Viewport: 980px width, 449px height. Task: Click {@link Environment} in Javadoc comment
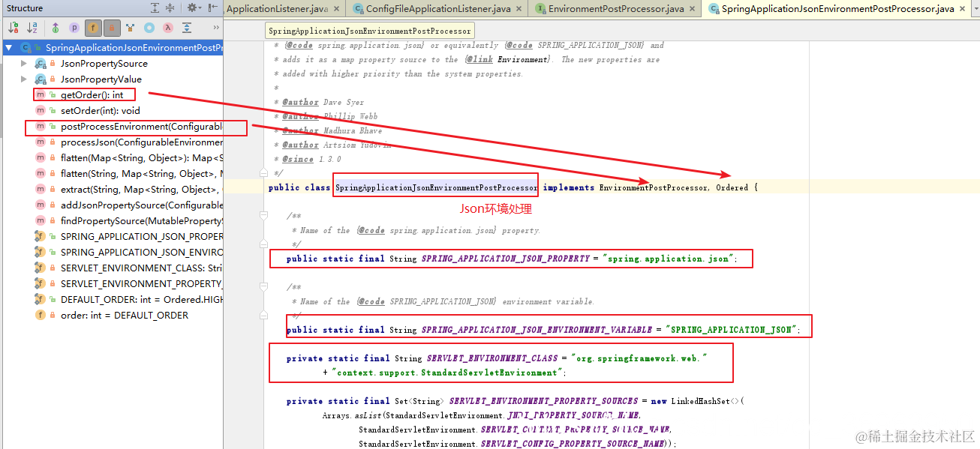508,59
